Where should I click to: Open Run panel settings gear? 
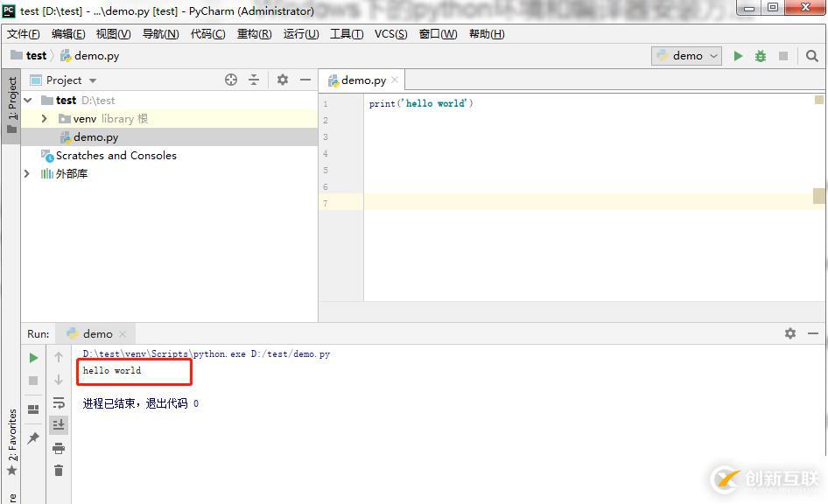[x=790, y=333]
